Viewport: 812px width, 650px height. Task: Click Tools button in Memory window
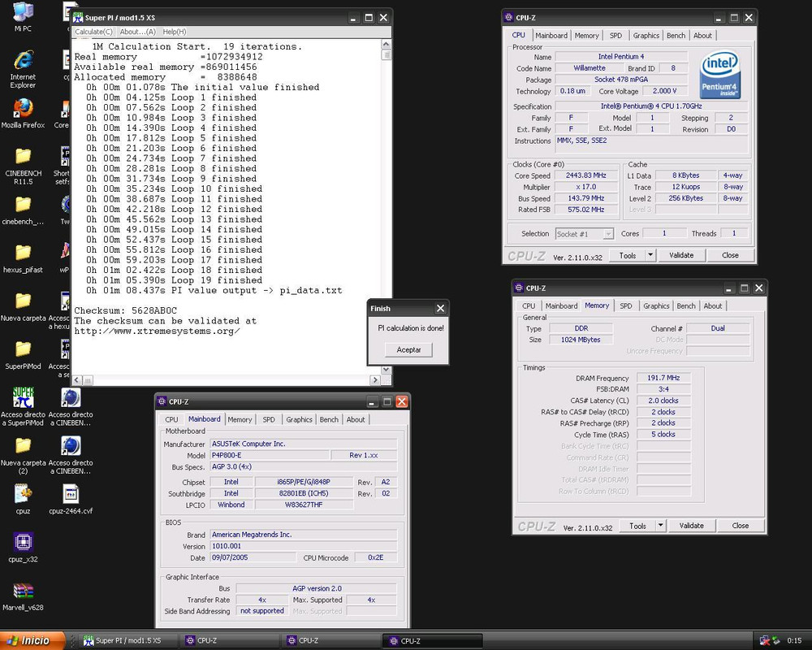pyautogui.click(x=637, y=526)
